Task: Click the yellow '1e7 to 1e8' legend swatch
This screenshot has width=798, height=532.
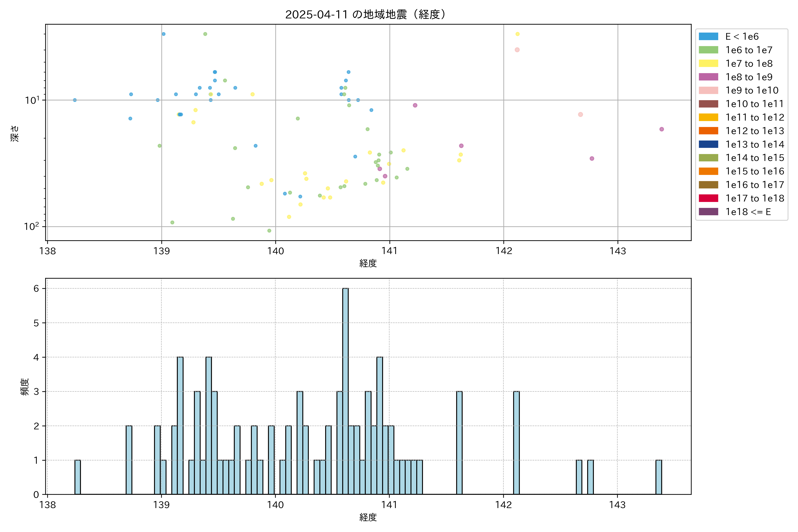Action: [x=708, y=63]
